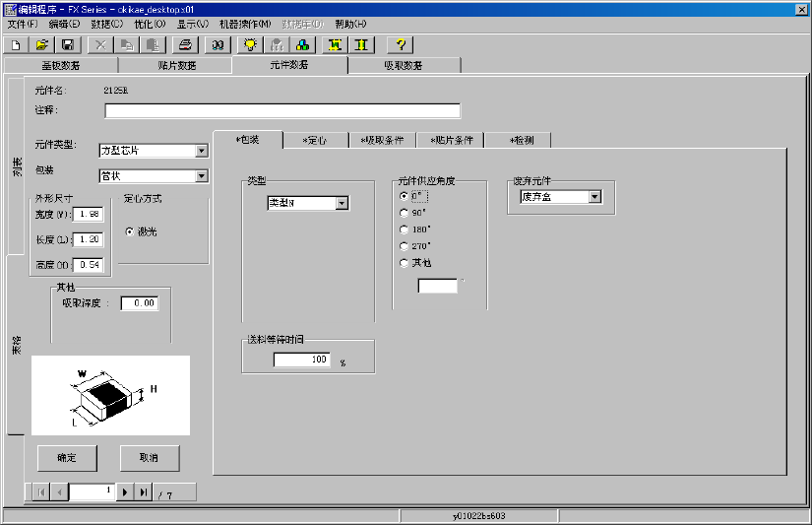The width and height of the screenshot is (812, 525).
Task: Switch to the 贴片数据 tab
Action: 176,65
